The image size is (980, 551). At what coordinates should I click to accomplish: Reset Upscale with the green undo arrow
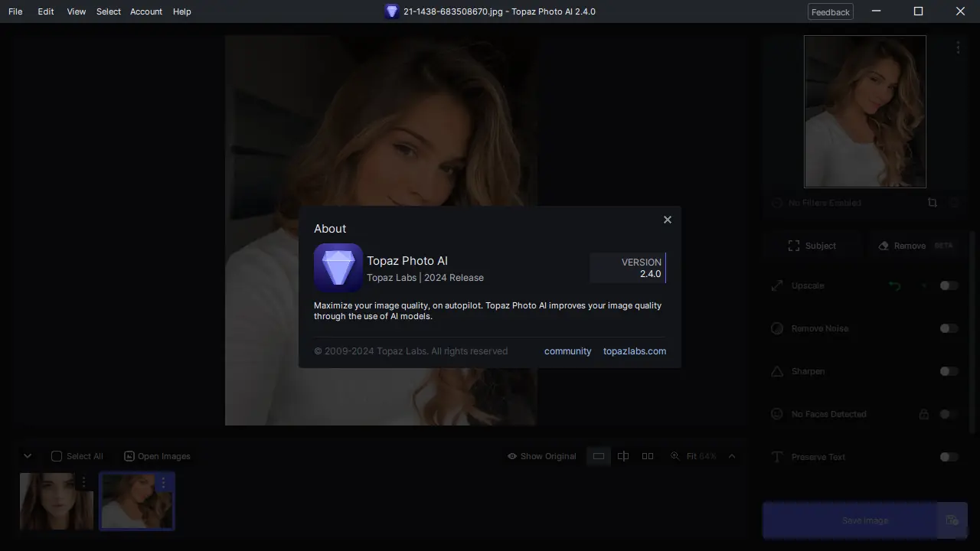coord(894,285)
